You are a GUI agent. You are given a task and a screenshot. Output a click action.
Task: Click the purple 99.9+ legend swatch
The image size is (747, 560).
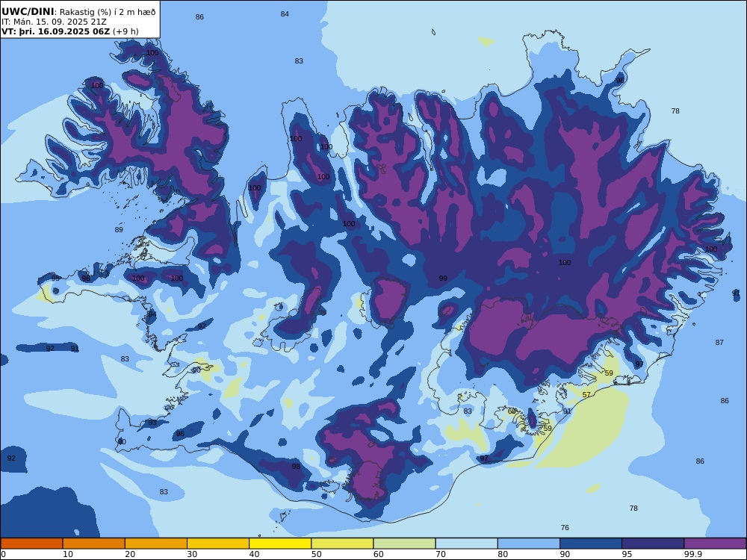click(x=715, y=544)
